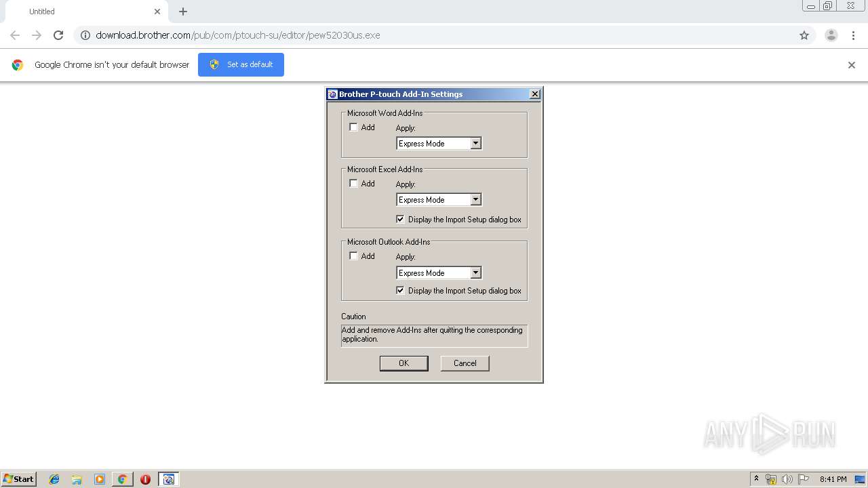Close the Untitled tab
Image resolution: width=868 pixels, height=488 pixels.
click(x=157, y=12)
